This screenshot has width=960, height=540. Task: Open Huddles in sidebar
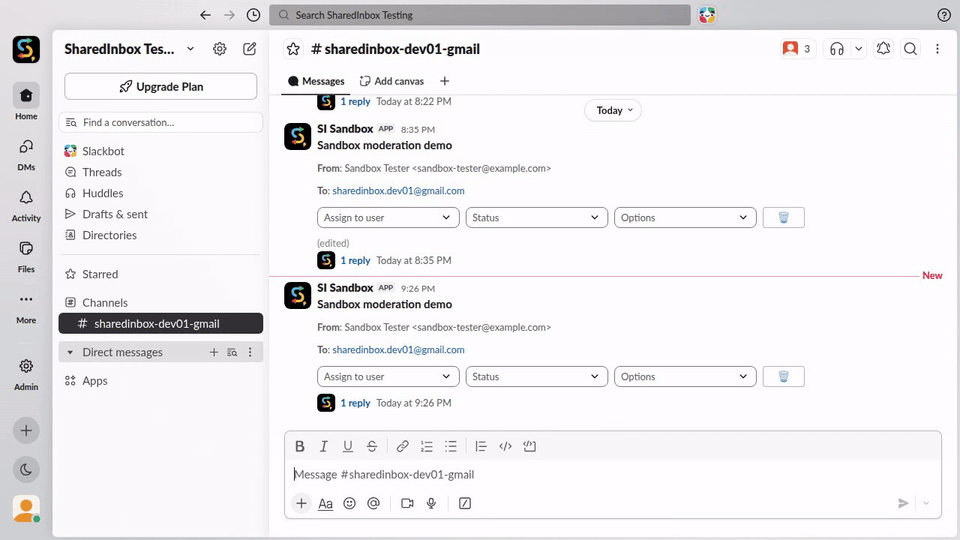[x=160, y=193]
